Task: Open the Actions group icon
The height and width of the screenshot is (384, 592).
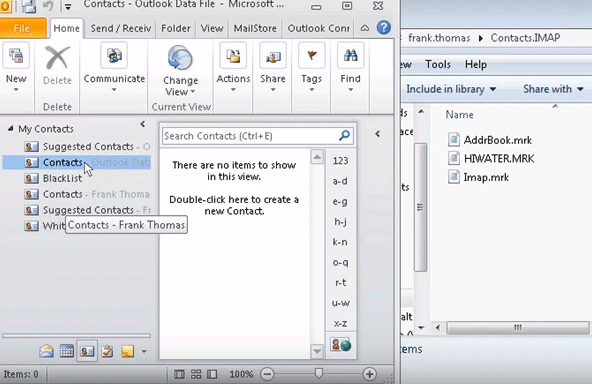Action: tap(233, 56)
